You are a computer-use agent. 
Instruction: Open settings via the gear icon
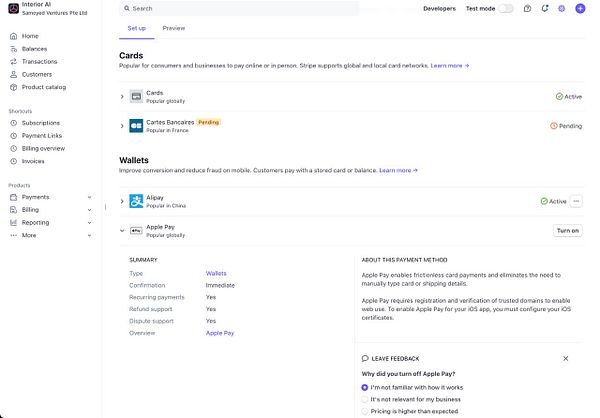click(x=562, y=8)
